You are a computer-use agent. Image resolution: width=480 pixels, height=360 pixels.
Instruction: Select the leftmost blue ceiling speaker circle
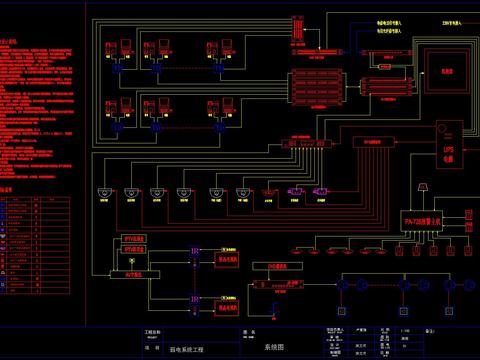(342, 285)
